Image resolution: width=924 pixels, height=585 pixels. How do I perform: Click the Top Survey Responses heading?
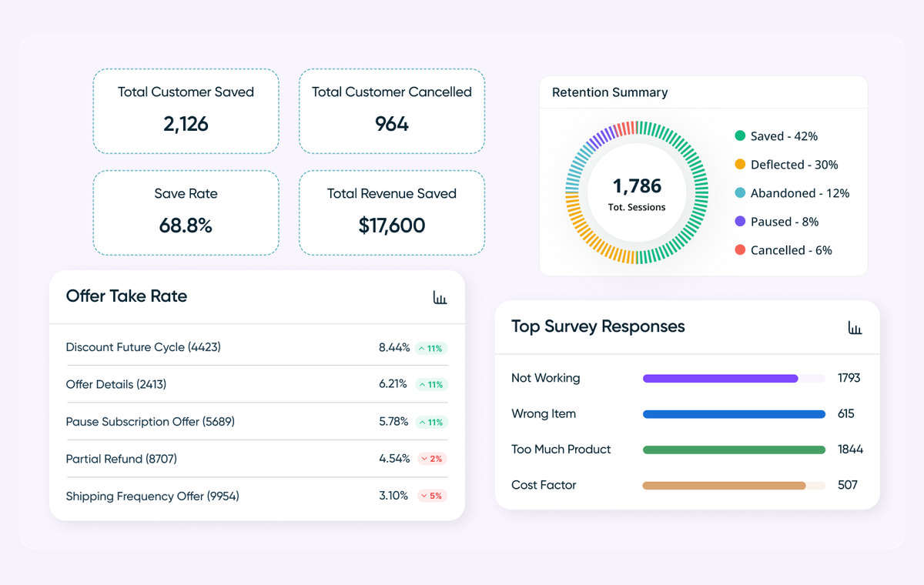tap(598, 326)
